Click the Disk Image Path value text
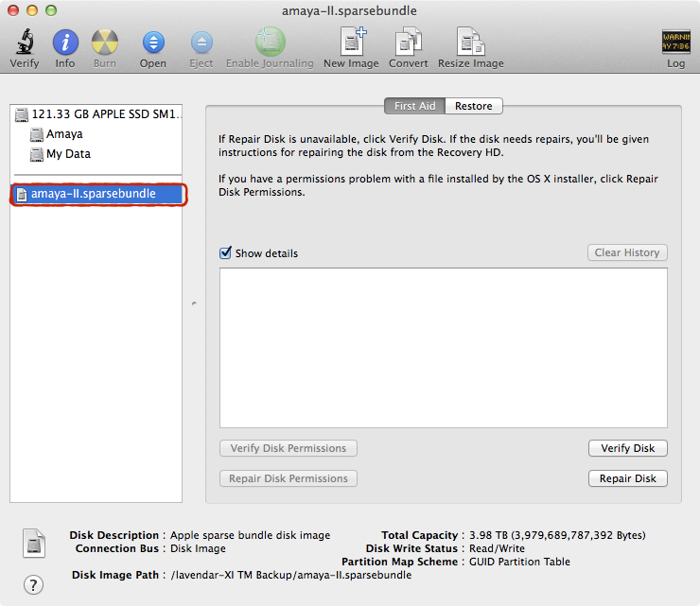Screen dimensions: 700x606 291,575
